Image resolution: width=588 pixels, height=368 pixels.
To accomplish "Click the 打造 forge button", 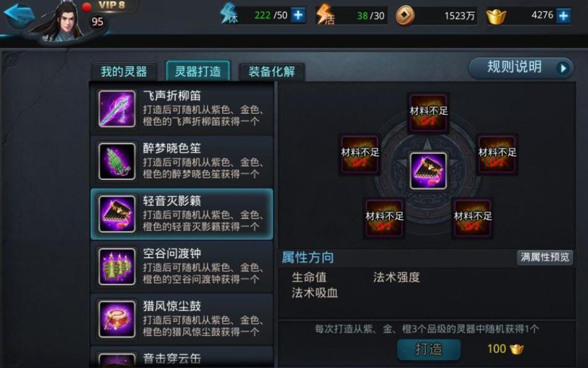I will click(428, 349).
